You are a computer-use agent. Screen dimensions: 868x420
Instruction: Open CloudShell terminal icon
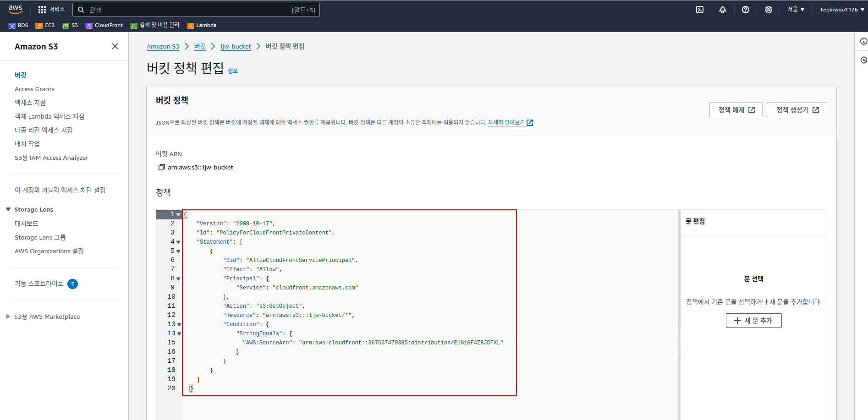coord(700,10)
